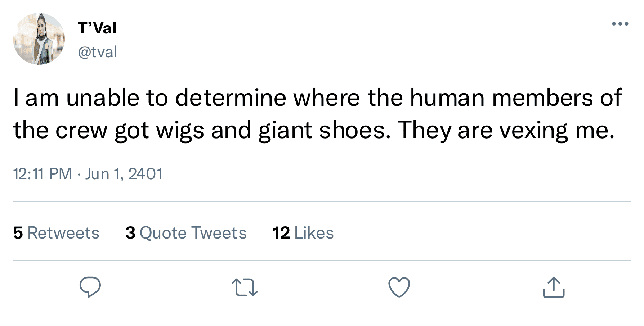Click the Jun 1, 2401 date
This screenshot has height=326, width=644.
pos(124,174)
